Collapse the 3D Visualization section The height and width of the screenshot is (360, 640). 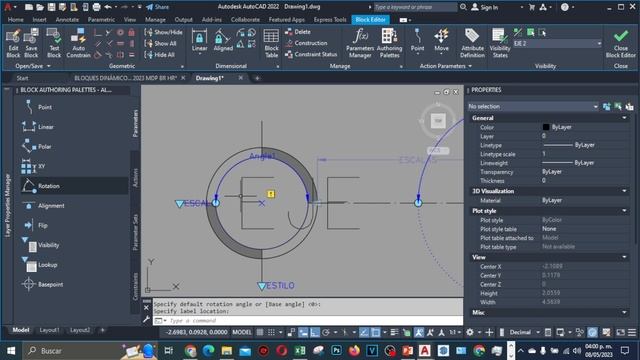624,191
